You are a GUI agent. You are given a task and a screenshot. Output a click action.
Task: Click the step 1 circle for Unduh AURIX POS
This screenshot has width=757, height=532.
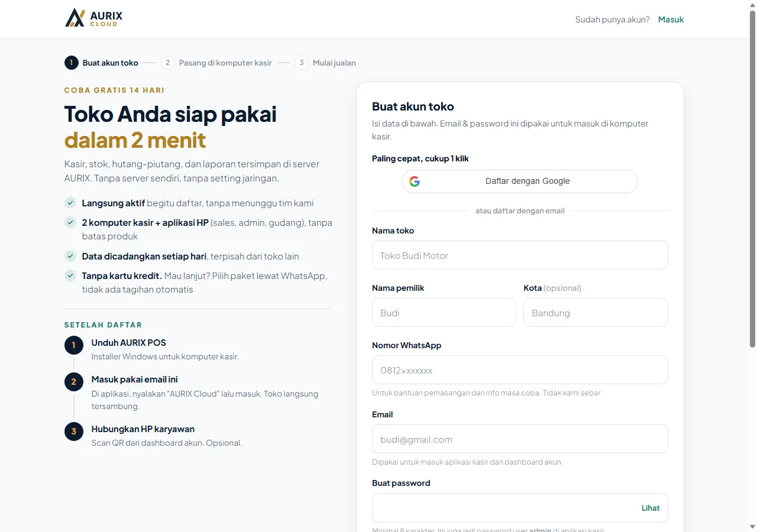74,345
